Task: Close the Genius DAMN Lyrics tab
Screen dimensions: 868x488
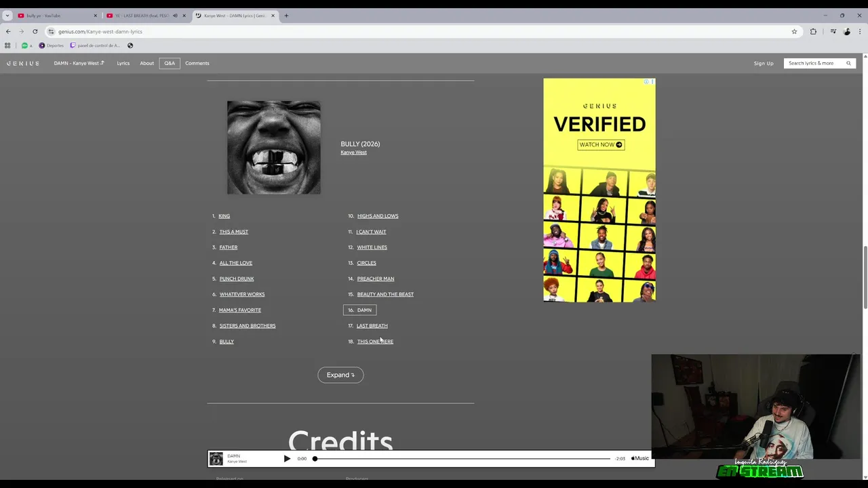Action: 273,16
